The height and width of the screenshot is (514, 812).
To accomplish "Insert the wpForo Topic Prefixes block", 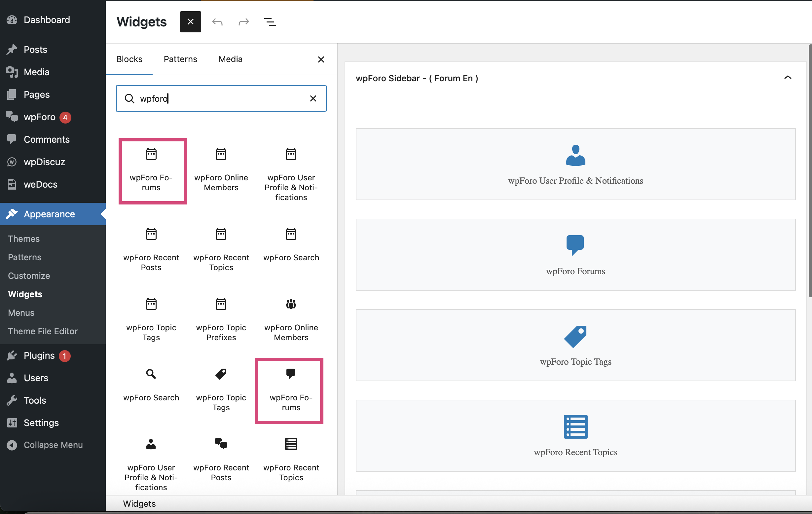I will coord(221,319).
